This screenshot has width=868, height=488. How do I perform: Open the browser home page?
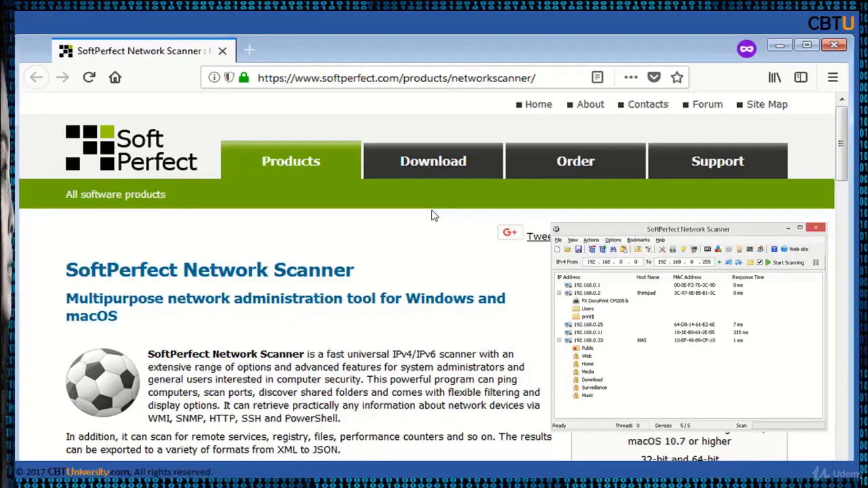[x=115, y=77]
